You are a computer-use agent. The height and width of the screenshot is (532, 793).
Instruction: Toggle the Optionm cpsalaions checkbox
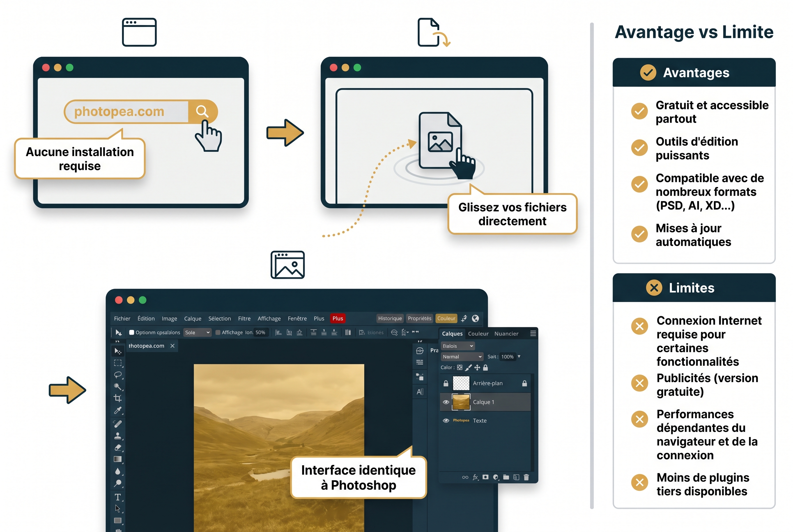coord(132,332)
